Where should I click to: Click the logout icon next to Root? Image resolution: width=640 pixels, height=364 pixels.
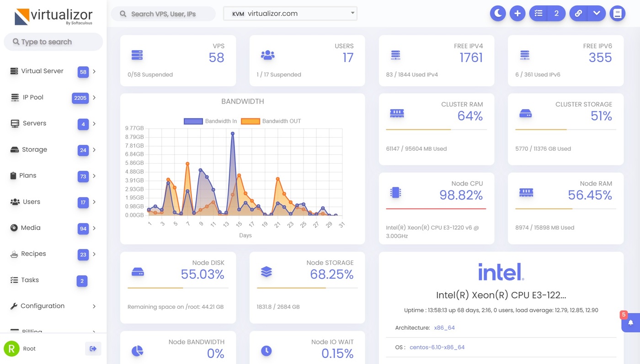(93, 348)
